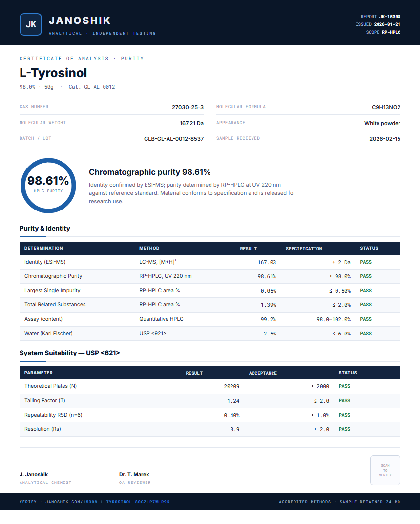Select molecular formula C9H13NO2

[x=386, y=107]
